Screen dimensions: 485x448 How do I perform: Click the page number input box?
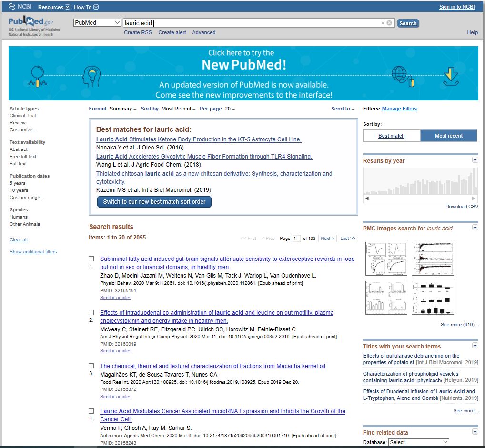[x=297, y=239]
